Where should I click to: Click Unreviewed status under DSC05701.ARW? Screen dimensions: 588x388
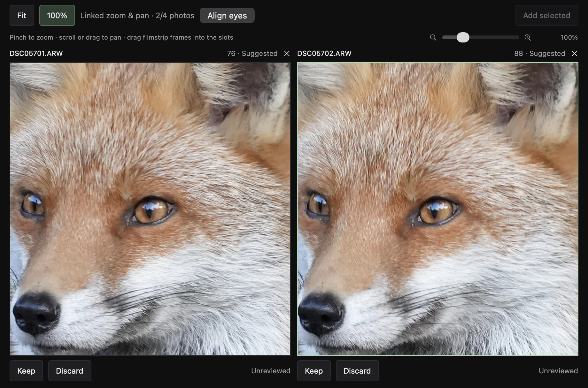pos(271,371)
